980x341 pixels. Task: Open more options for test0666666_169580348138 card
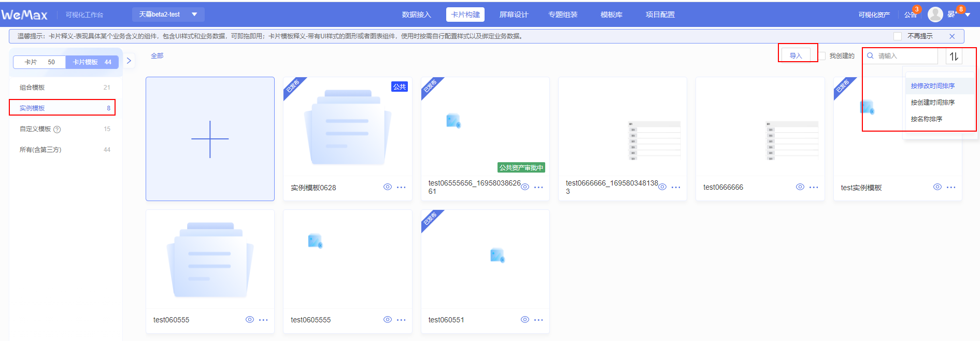(x=676, y=188)
